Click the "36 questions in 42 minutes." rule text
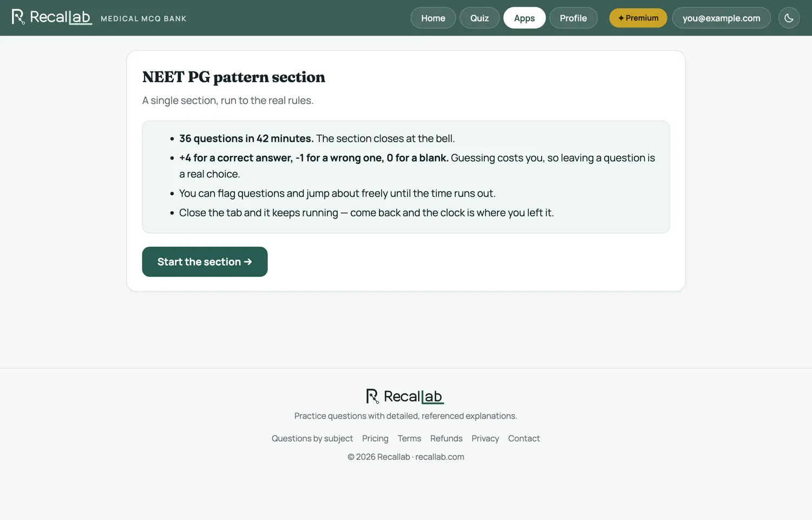Image resolution: width=812 pixels, height=520 pixels. (246, 139)
